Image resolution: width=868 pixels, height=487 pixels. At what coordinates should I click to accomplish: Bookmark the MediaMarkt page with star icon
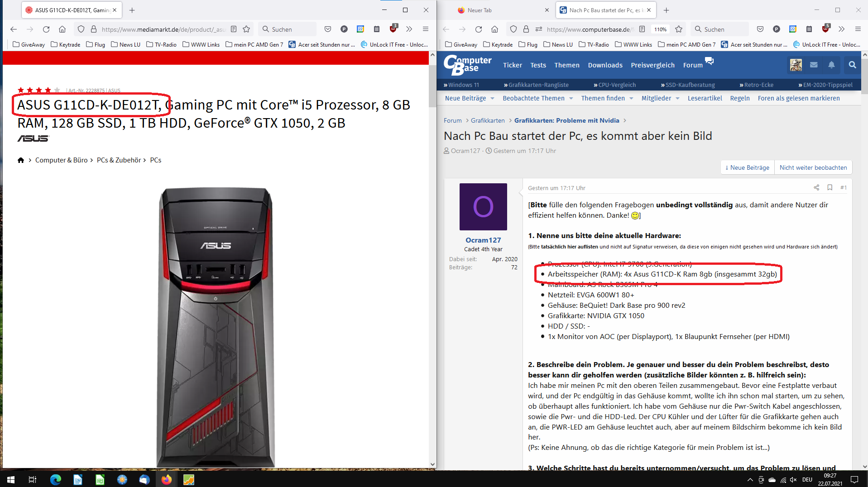[246, 29]
